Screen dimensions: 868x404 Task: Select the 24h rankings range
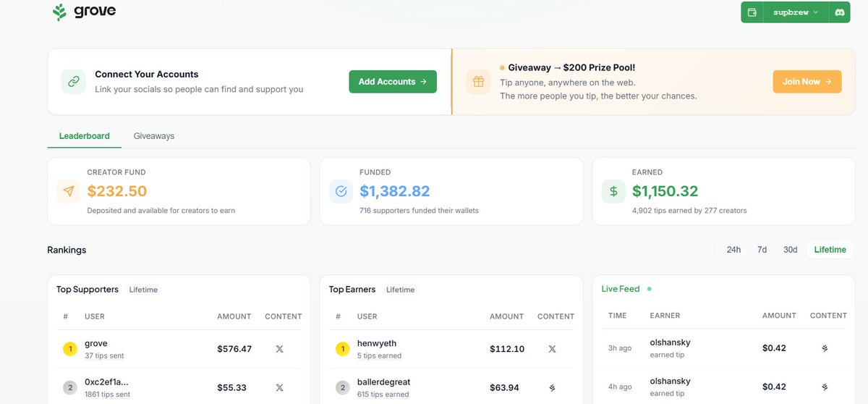pos(733,250)
